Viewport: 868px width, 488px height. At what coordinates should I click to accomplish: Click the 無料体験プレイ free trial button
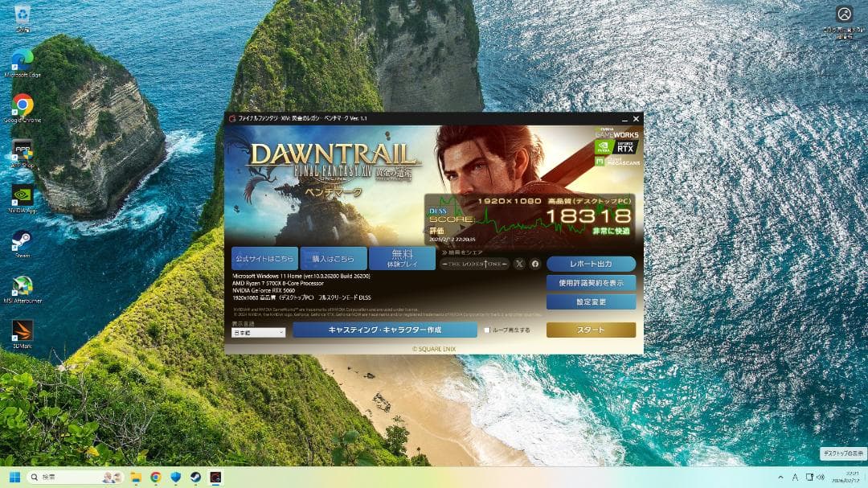[x=402, y=259]
